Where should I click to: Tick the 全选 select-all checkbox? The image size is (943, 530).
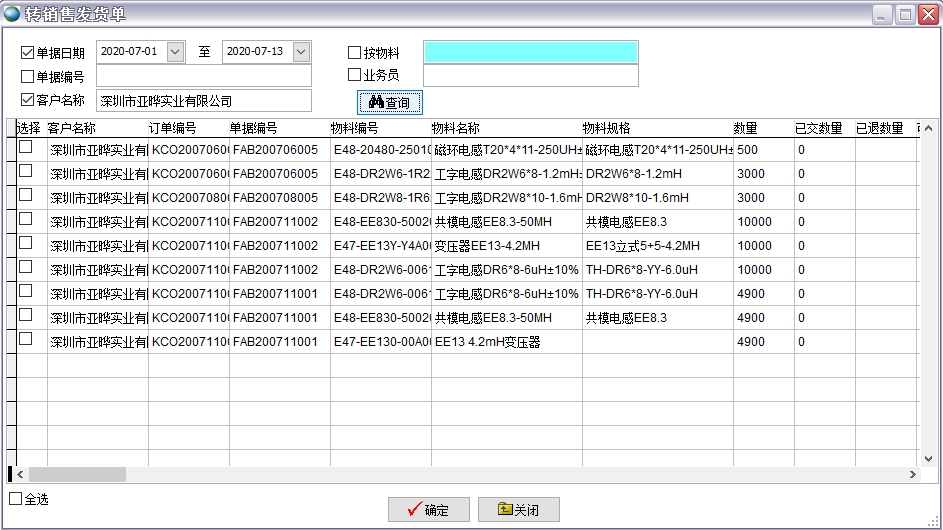click(15, 498)
